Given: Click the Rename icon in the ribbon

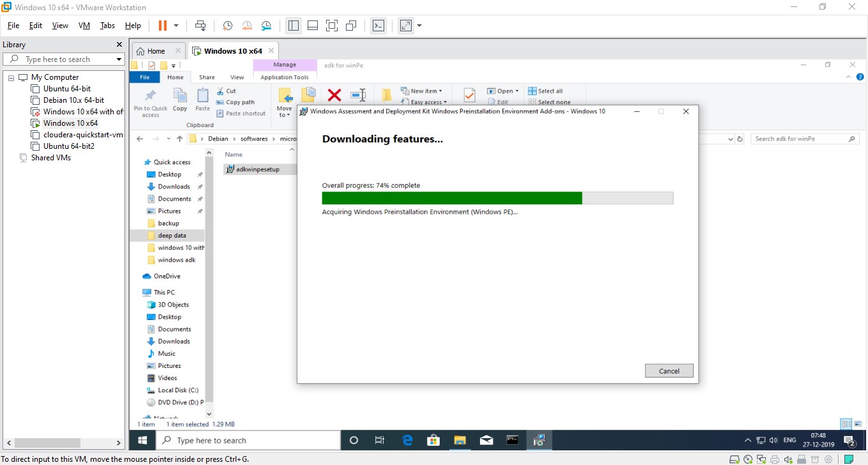Looking at the screenshot, I should pos(358,95).
